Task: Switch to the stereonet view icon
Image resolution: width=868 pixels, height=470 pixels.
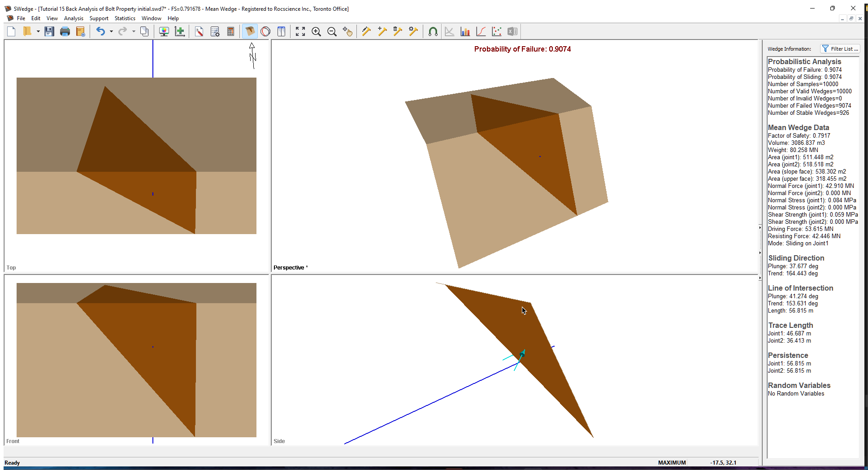Action: click(266, 31)
